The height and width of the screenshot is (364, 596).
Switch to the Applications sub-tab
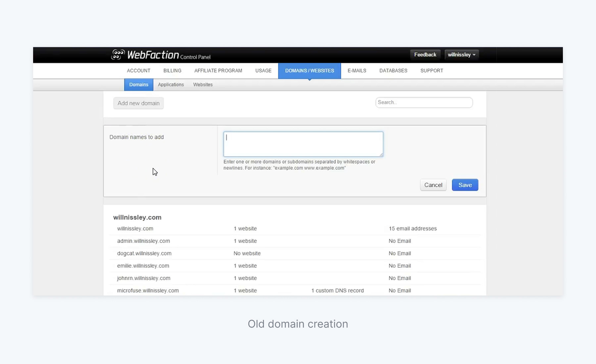pos(171,85)
